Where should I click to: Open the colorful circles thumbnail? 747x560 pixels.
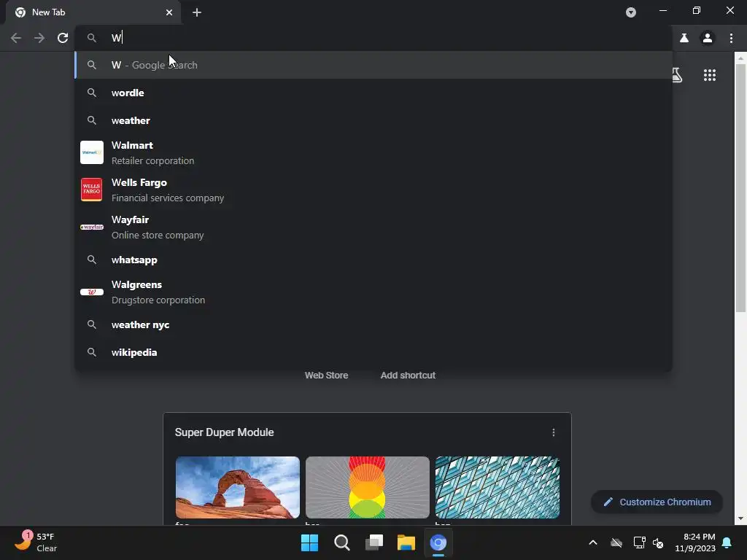(368, 487)
